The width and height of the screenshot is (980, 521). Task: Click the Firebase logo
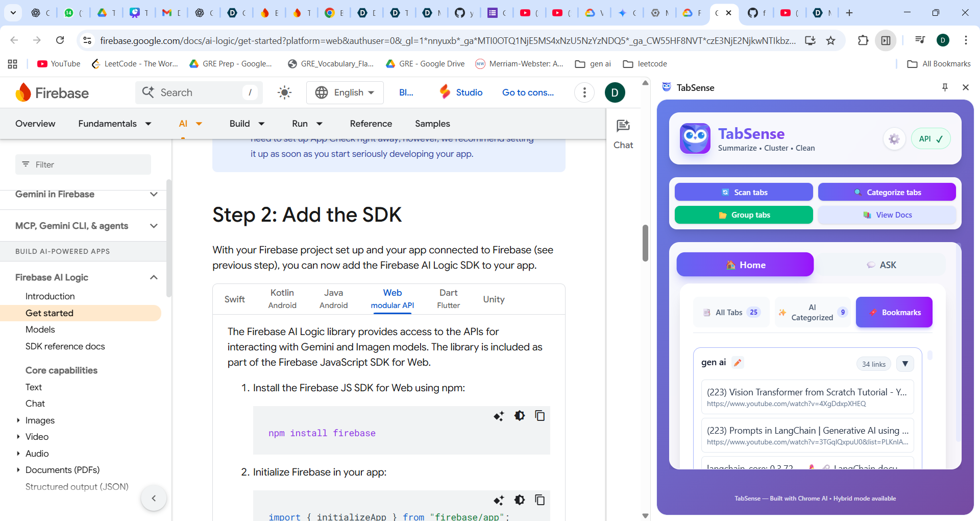point(52,92)
